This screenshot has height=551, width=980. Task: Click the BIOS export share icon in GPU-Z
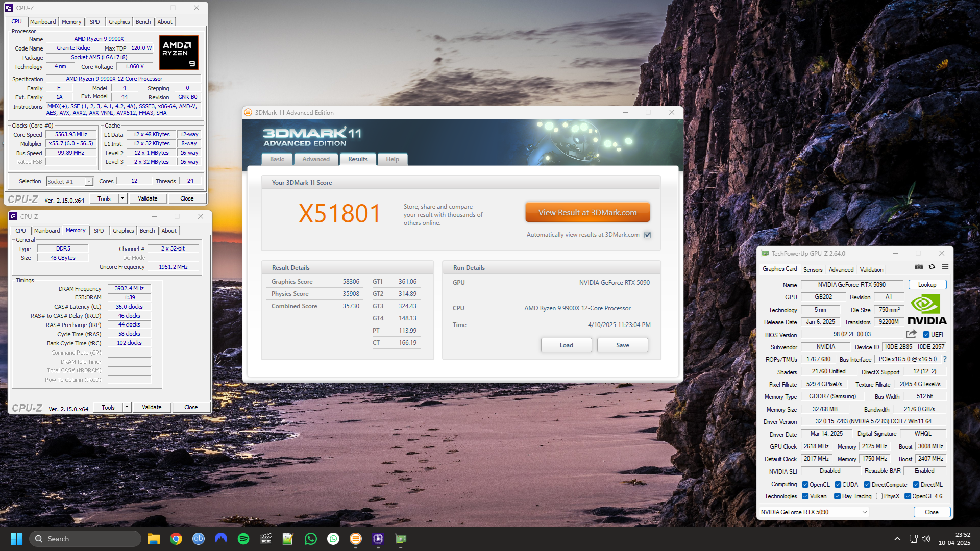tap(911, 334)
